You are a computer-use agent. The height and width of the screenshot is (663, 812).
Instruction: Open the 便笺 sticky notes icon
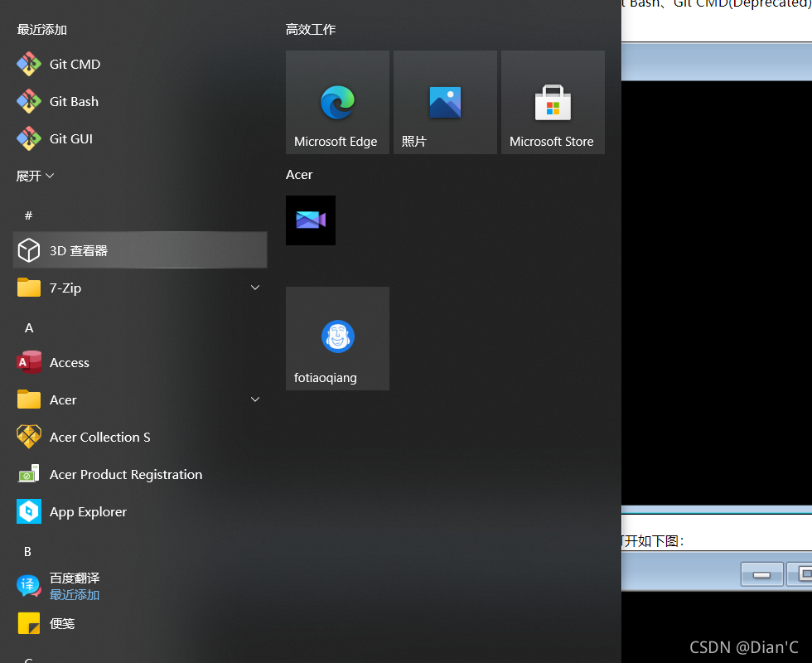(x=29, y=623)
